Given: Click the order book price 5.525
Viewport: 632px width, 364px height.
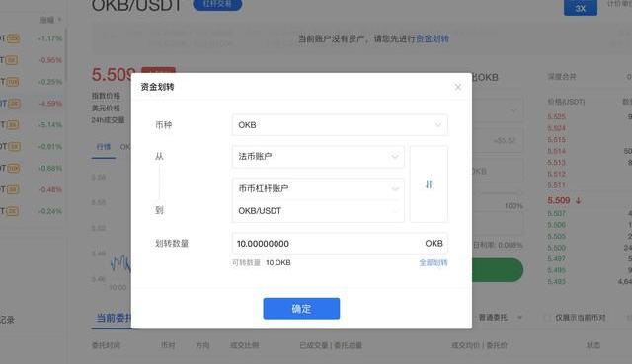Looking at the screenshot, I should click(x=556, y=116).
